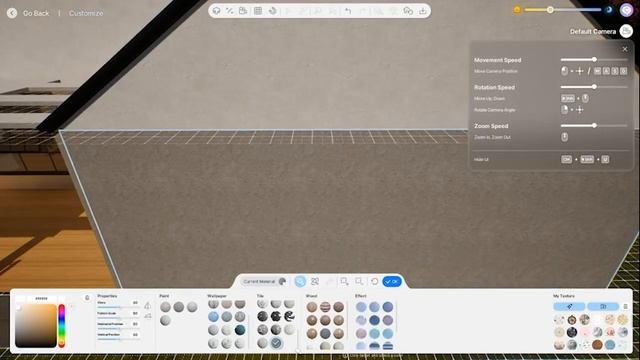This screenshot has height=360, width=640.
Task: Open the Customize section label
Action: [86, 13]
